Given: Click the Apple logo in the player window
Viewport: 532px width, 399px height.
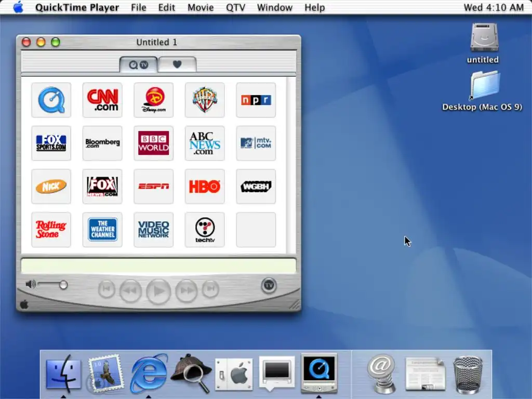Looking at the screenshot, I should 24,304.
